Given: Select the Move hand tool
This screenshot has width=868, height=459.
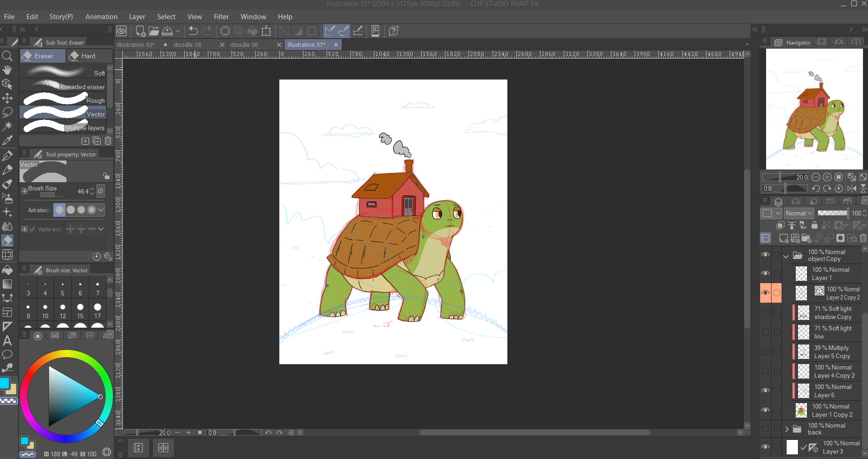Looking at the screenshot, I should tap(7, 70).
